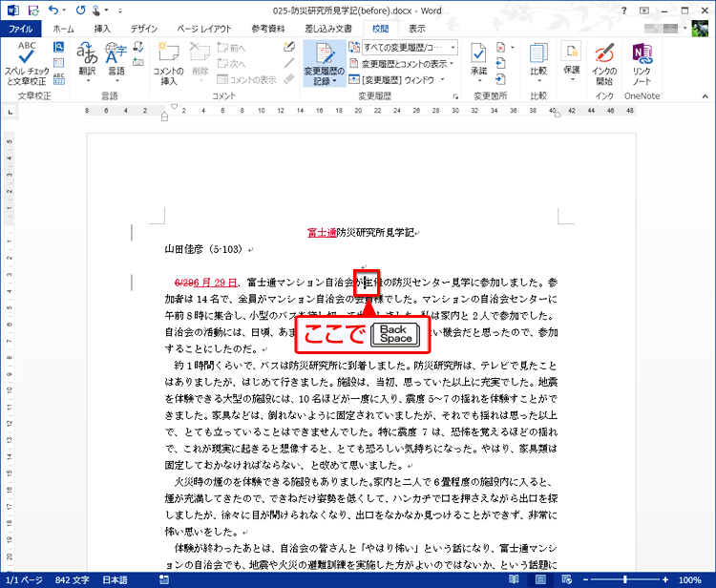Image resolution: width=716 pixels, height=588 pixels.
Task: Switch to the 挿入 tab
Action: (x=102, y=29)
